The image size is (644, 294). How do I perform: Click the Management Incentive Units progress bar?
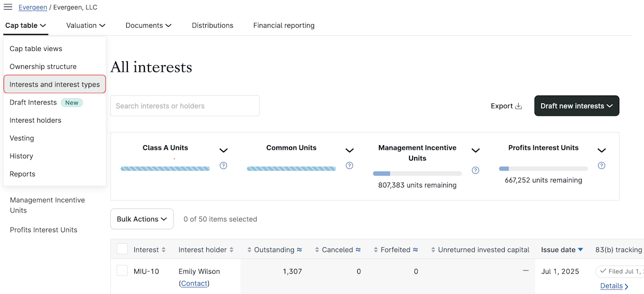click(x=417, y=174)
